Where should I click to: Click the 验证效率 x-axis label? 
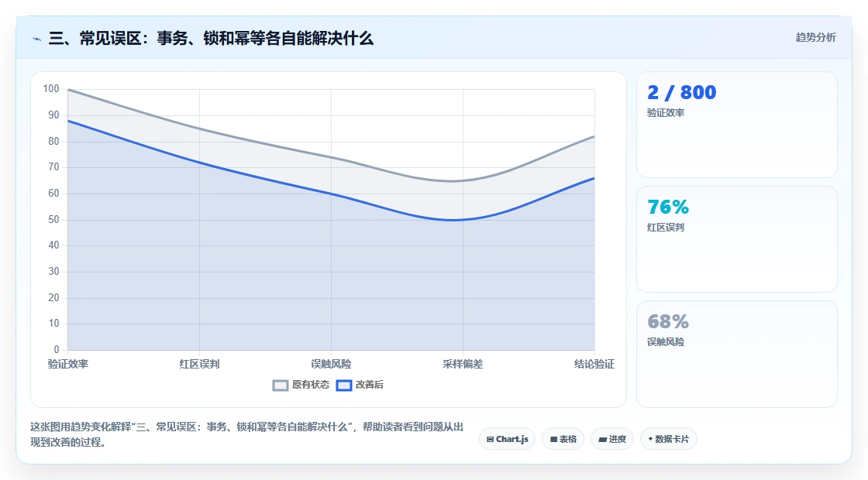click(x=68, y=364)
